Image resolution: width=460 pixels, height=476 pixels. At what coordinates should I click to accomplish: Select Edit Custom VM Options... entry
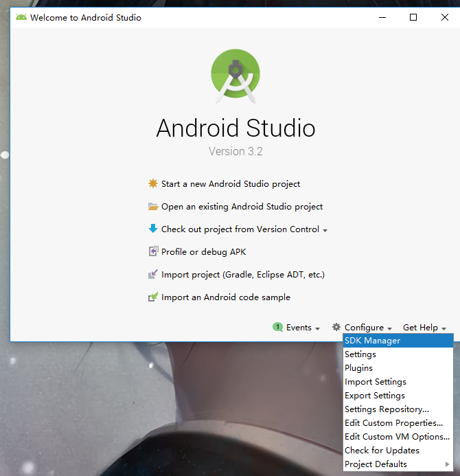(x=398, y=437)
